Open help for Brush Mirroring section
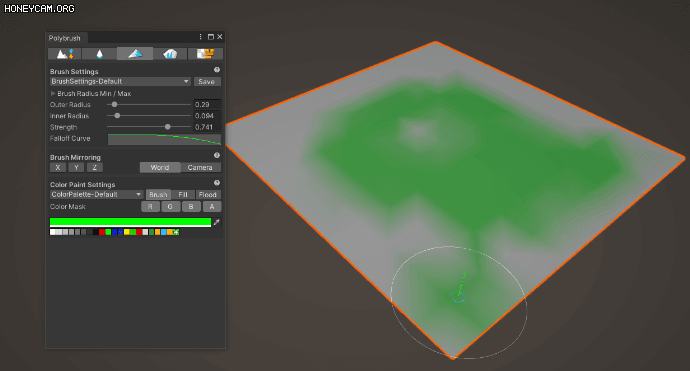The image size is (690, 371). (217, 155)
